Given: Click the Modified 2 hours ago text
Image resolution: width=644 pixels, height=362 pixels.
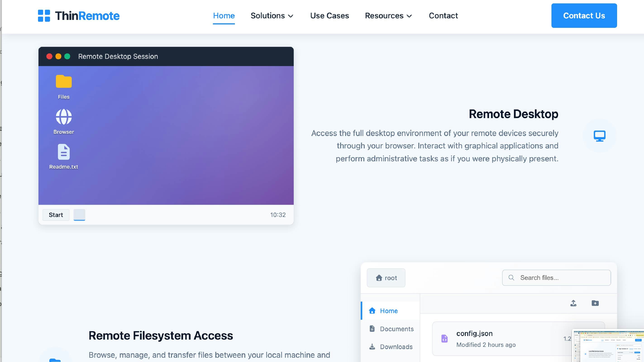Looking at the screenshot, I should (486, 345).
